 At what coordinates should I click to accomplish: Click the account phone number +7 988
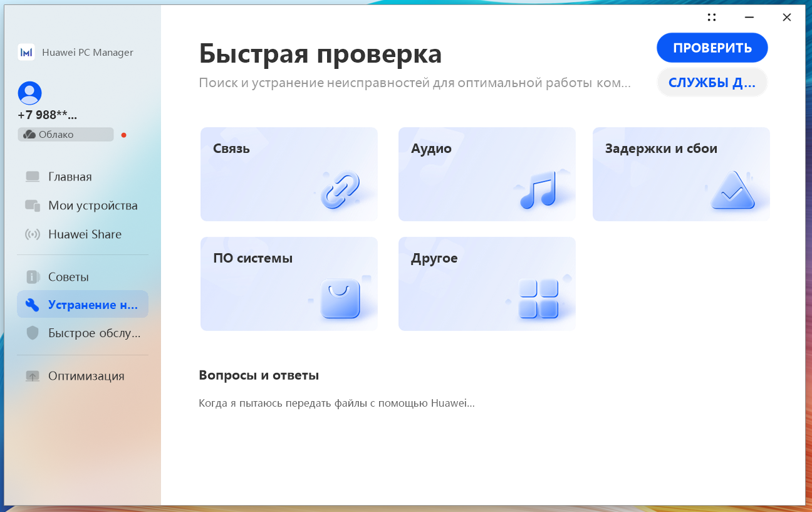(48, 115)
